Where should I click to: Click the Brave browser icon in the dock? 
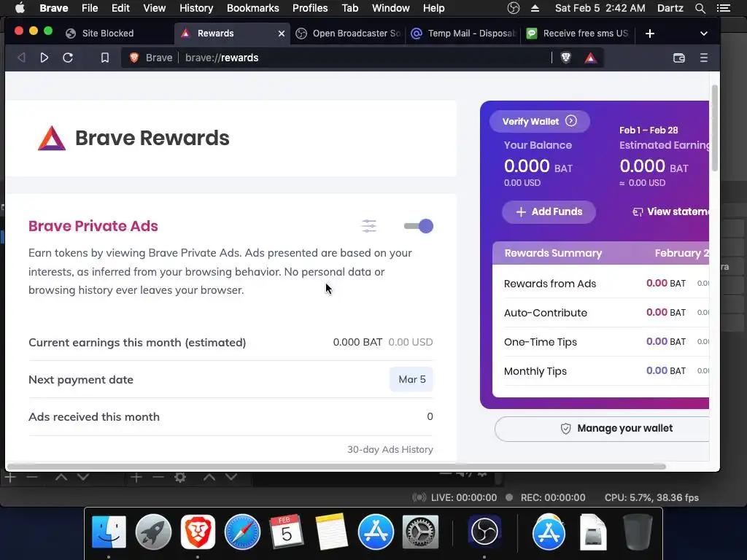(198, 532)
